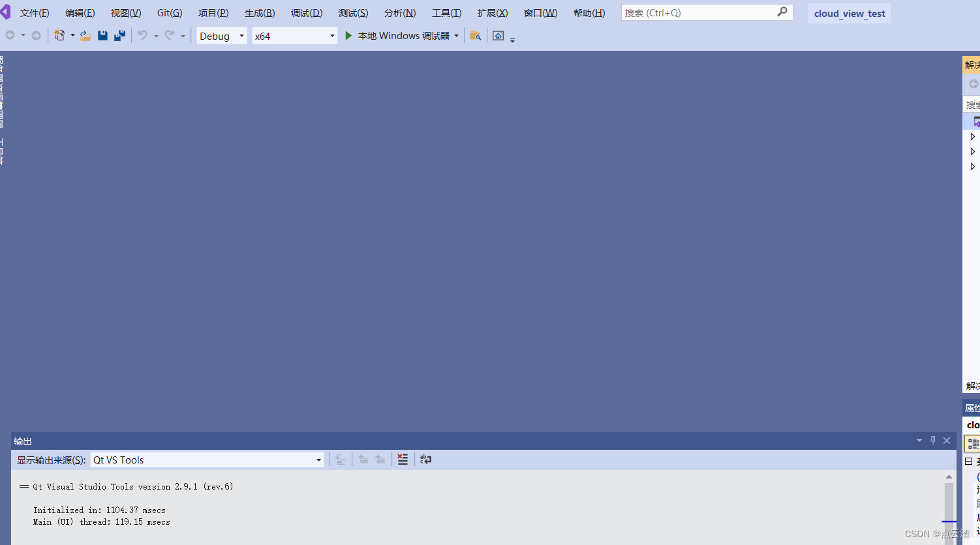
Task: Expand the third collapsed node in Solution Explorer
Action: pyautogui.click(x=973, y=166)
